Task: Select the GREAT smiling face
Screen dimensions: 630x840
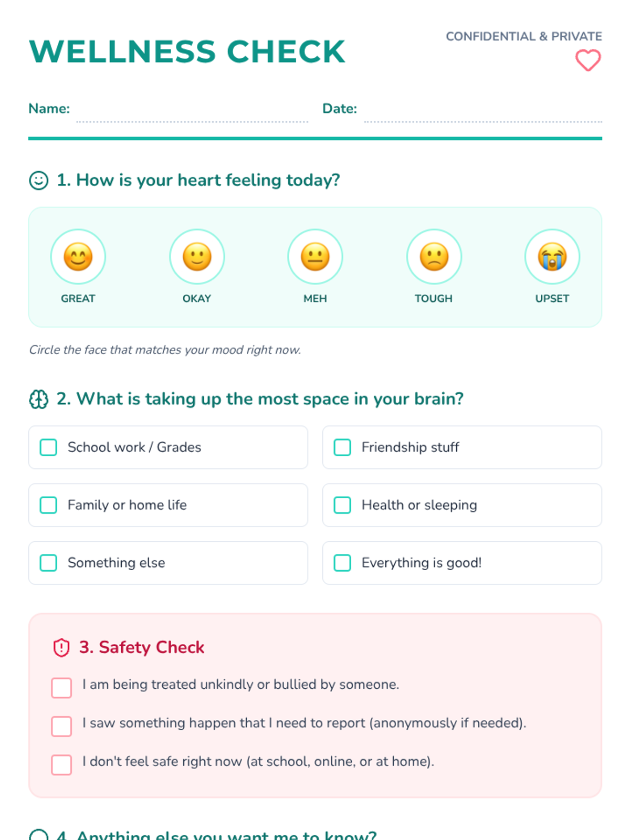Action: pos(78,257)
